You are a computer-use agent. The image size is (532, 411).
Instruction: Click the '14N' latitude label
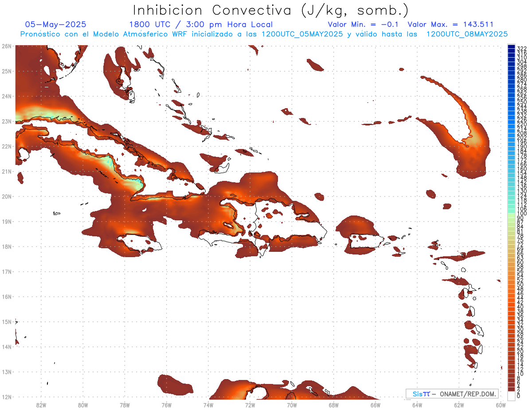pyautogui.click(x=6, y=347)
